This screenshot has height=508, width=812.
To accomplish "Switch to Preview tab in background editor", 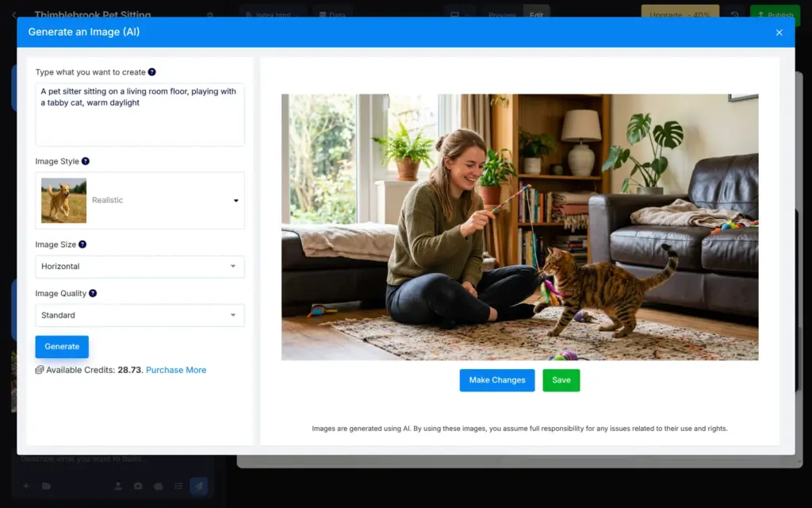I will point(502,13).
